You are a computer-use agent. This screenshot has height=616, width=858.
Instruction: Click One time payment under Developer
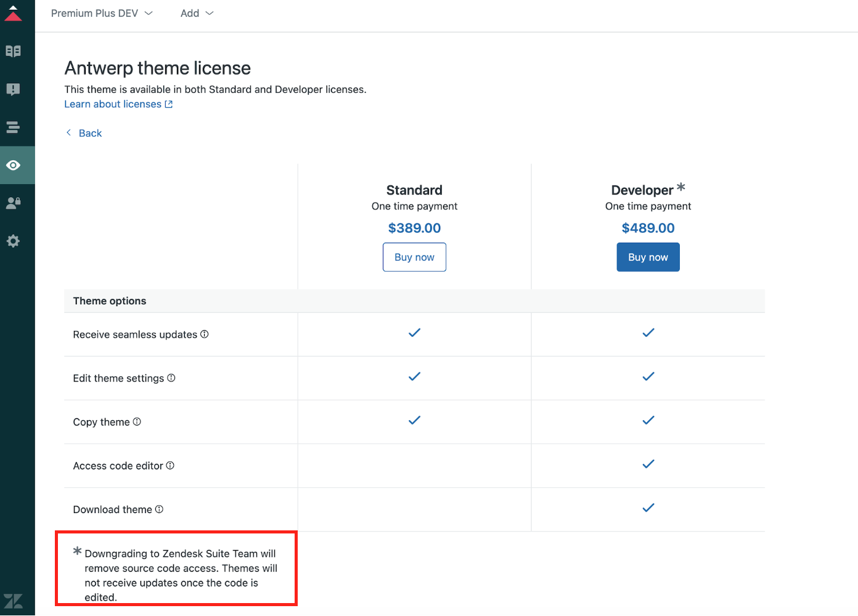pos(648,206)
